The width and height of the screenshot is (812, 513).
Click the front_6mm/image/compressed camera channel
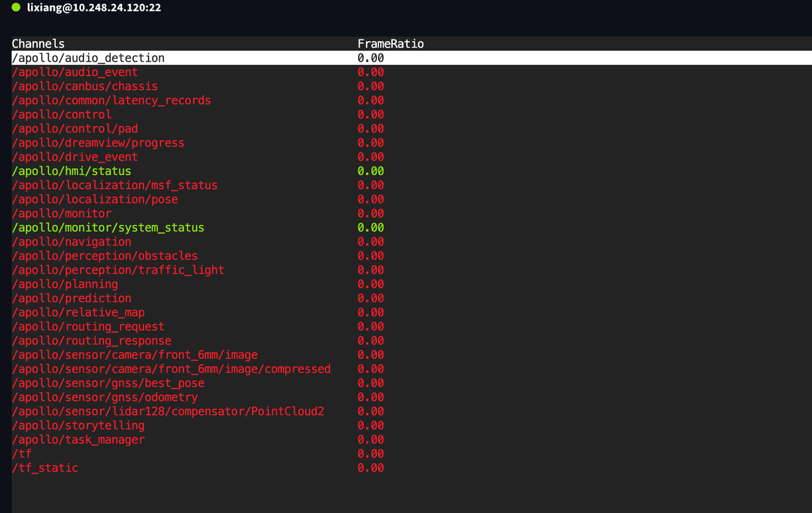pos(171,369)
